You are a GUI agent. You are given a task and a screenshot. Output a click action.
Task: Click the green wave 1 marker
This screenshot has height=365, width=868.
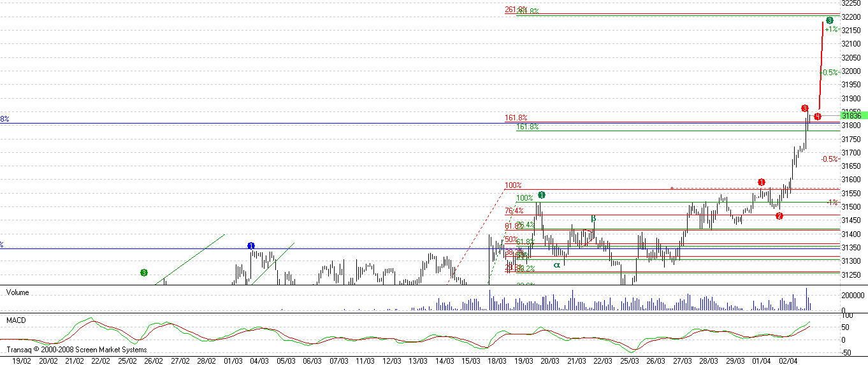coord(542,194)
